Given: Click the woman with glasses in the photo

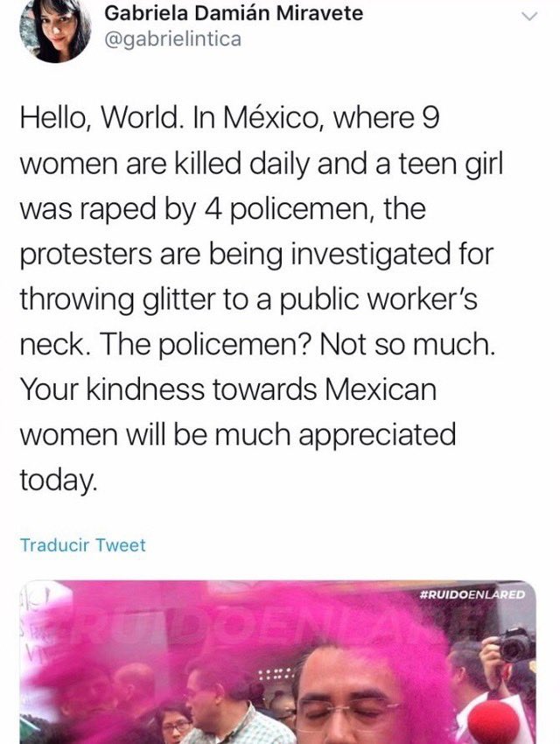Looking at the screenshot, I should click(x=173, y=724).
